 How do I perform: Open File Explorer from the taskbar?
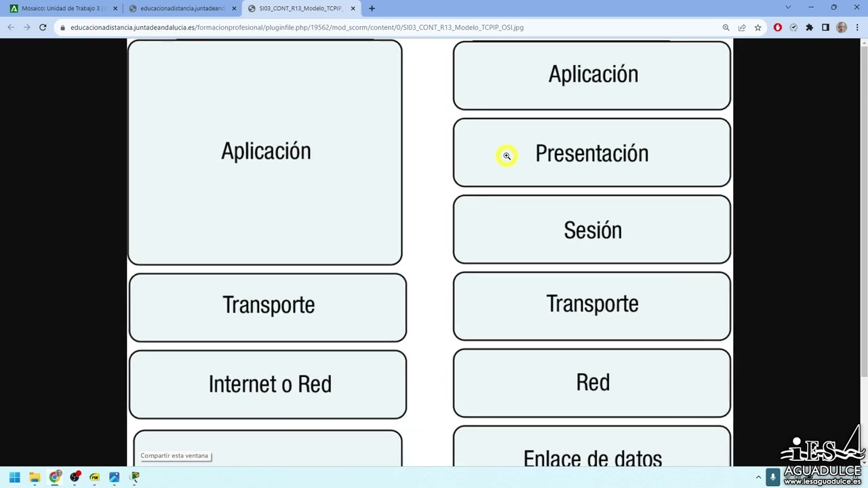[x=35, y=477]
